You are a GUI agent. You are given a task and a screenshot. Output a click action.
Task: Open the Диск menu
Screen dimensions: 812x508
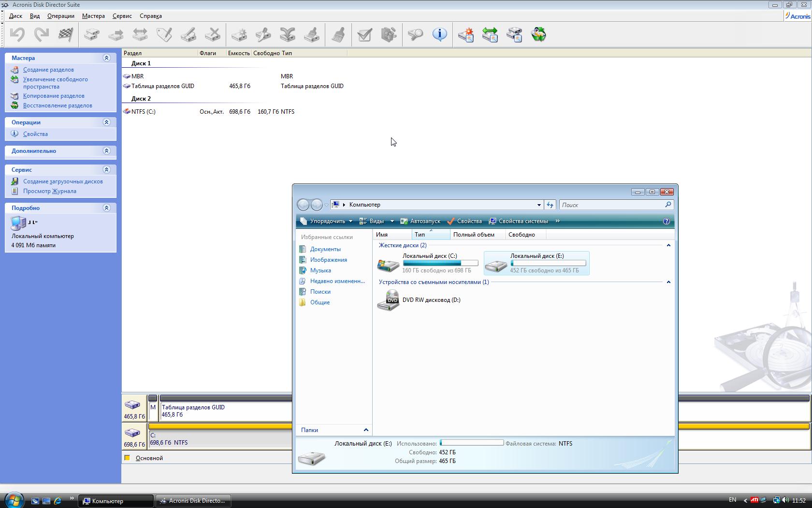(15, 16)
